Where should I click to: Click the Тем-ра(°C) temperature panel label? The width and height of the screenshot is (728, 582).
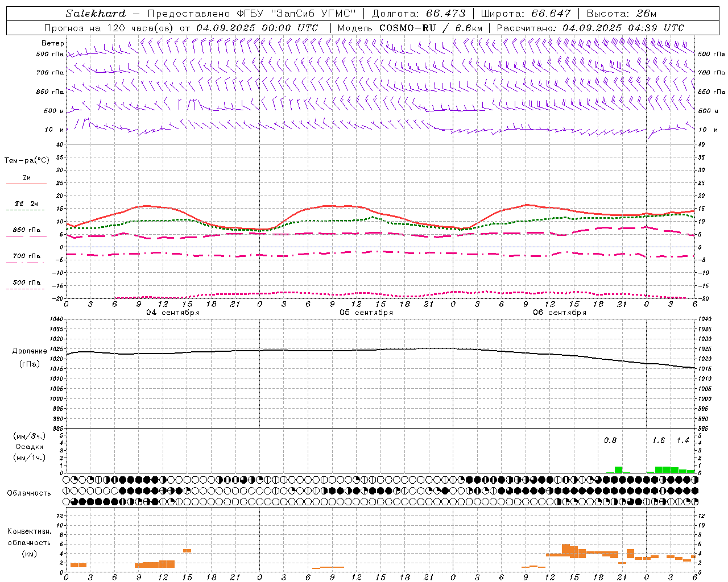point(27,161)
